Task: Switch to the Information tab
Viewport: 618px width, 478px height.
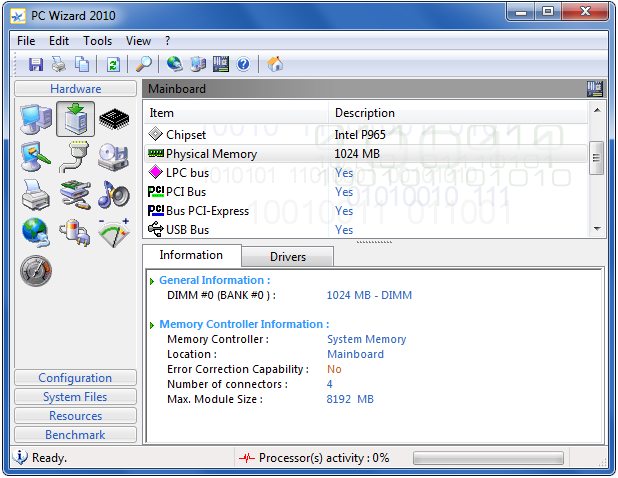Action: [x=191, y=255]
